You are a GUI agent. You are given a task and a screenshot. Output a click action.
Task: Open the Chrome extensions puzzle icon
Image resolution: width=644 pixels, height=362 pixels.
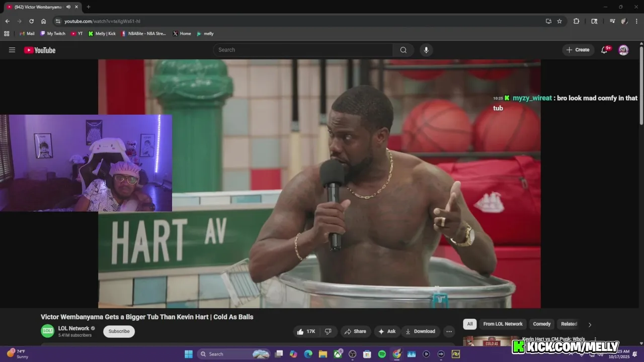(577, 21)
